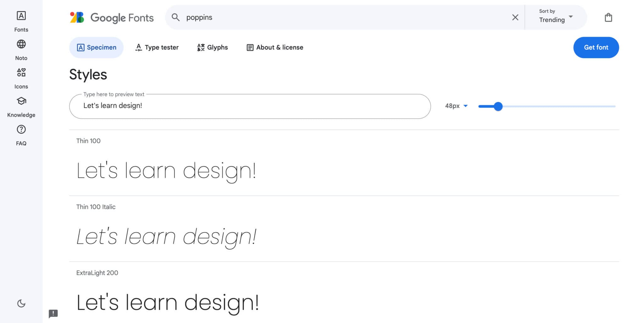644x323 pixels.
Task: Click the Google Fonts logo
Action: (x=112, y=18)
